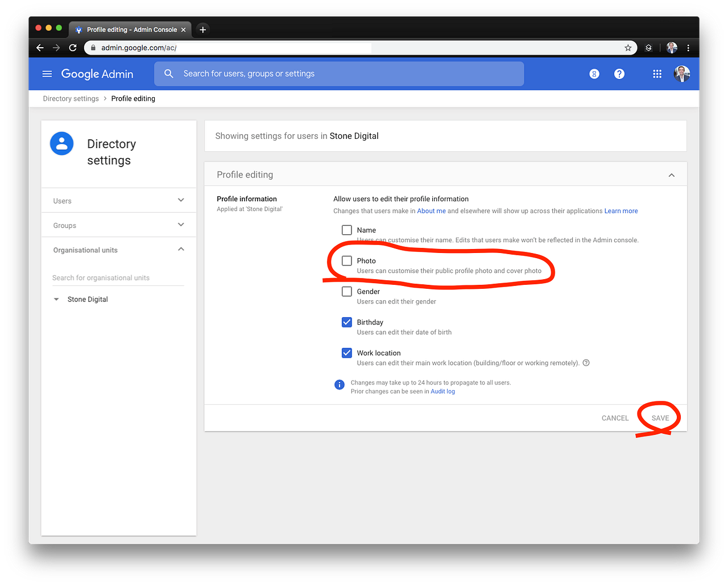This screenshot has height=585, width=728.
Task: Open the help tooltip next to Work location
Action: 586,363
